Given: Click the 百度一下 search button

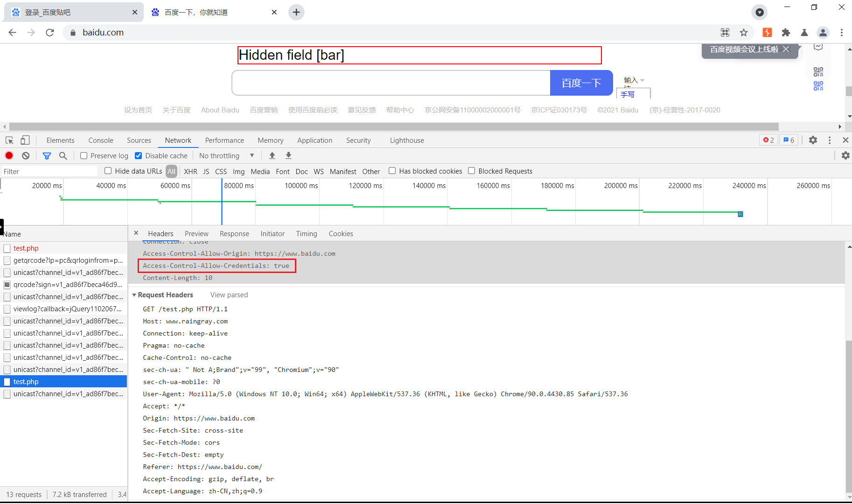Looking at the screenshot, I should (x=581, y=83).
